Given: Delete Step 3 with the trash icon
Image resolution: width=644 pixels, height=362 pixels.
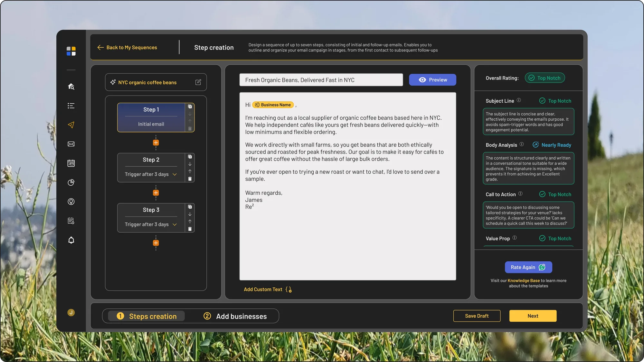Looking at the screenshot, I should (190, 229).
